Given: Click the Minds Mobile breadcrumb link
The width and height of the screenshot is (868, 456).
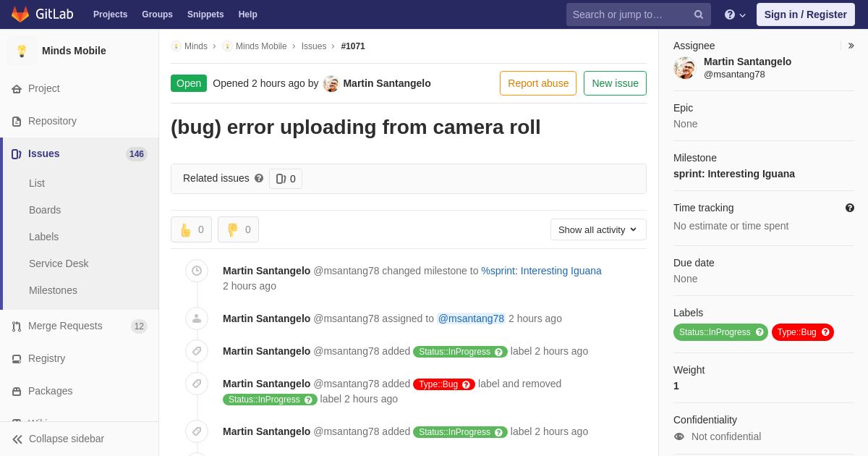Looking at the screenshot, I should click(261, 46).
